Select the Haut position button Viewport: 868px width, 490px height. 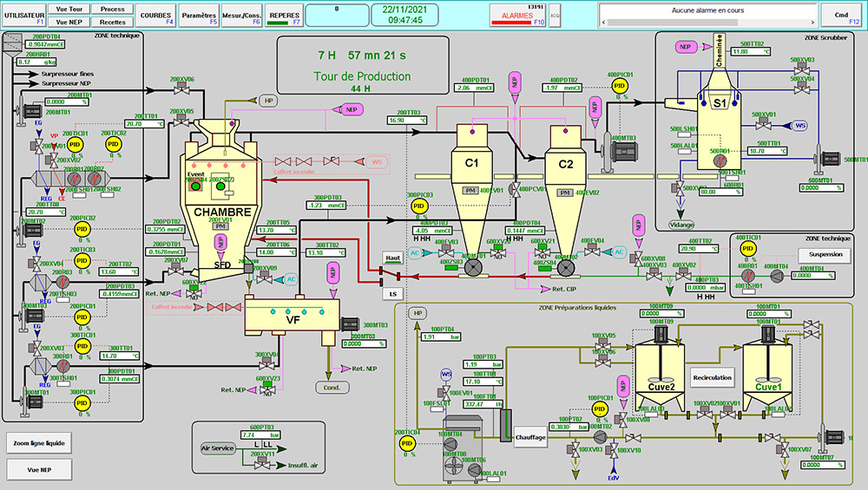click(x=393, y=258)
